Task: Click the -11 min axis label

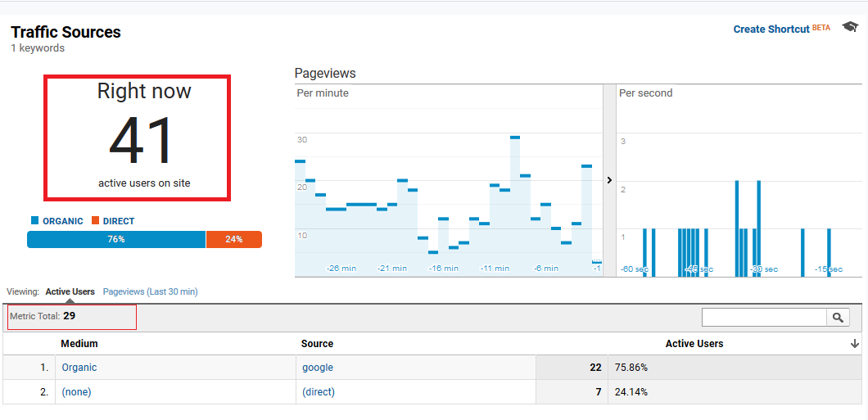Action: pos(495,269)
